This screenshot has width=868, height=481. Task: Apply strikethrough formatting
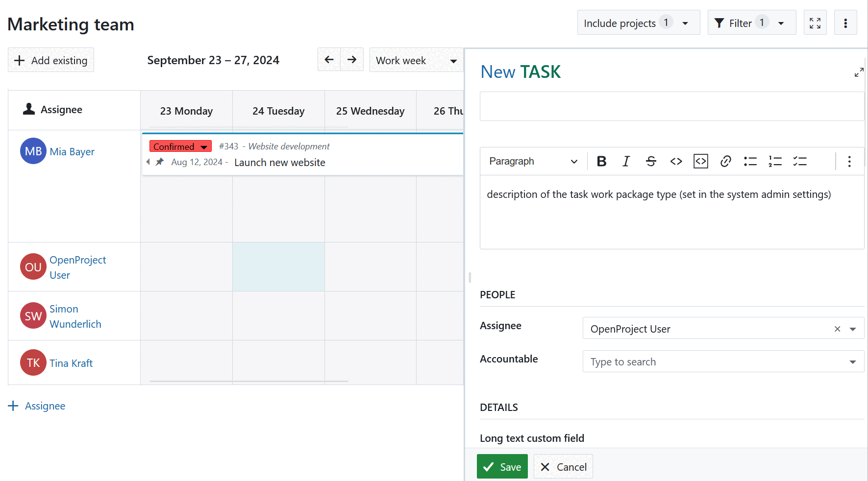651,161
